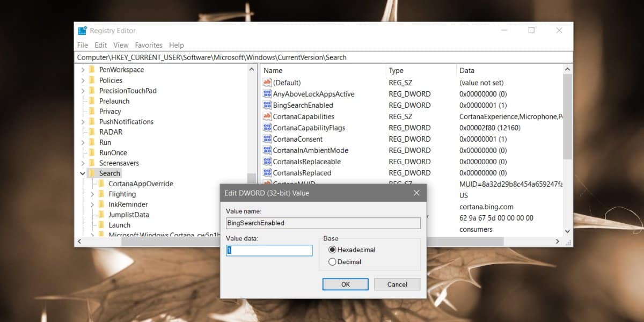Expand the PrecisionTouchPad key
This screenshot has width=644, height=322.
pos(83,91)
